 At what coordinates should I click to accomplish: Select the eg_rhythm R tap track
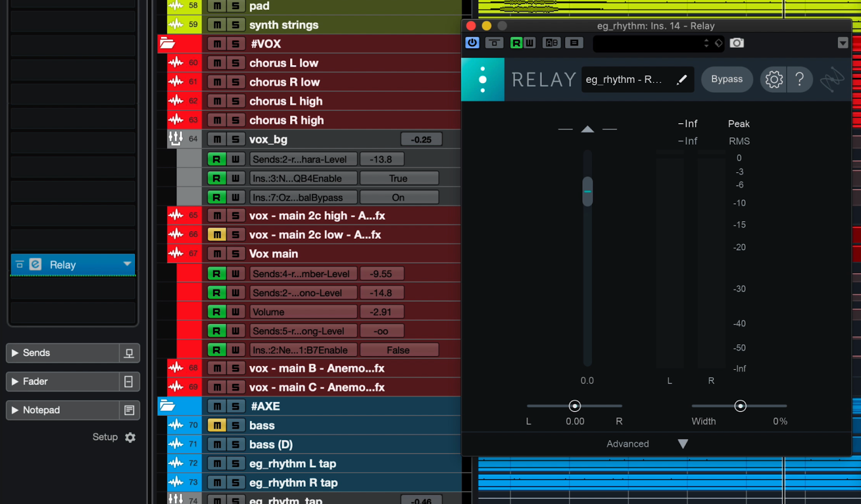293,482
